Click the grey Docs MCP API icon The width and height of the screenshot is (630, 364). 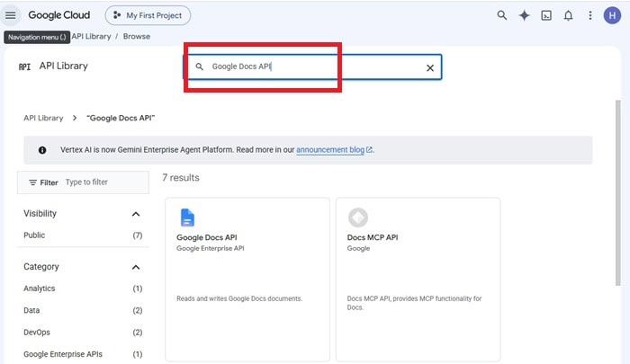click(x=358, y=218)
